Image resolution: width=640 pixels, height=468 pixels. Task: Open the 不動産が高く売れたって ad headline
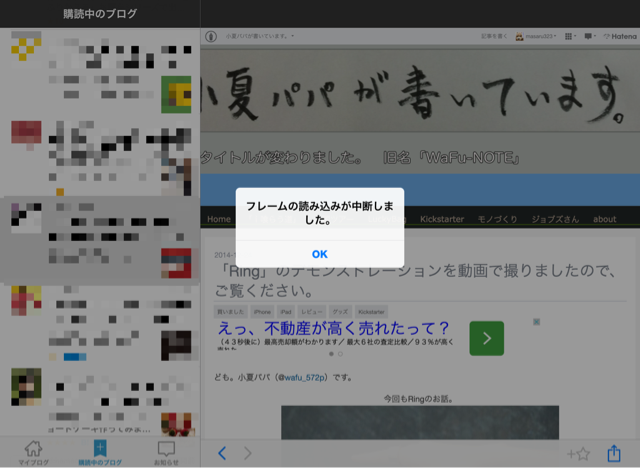333,328
